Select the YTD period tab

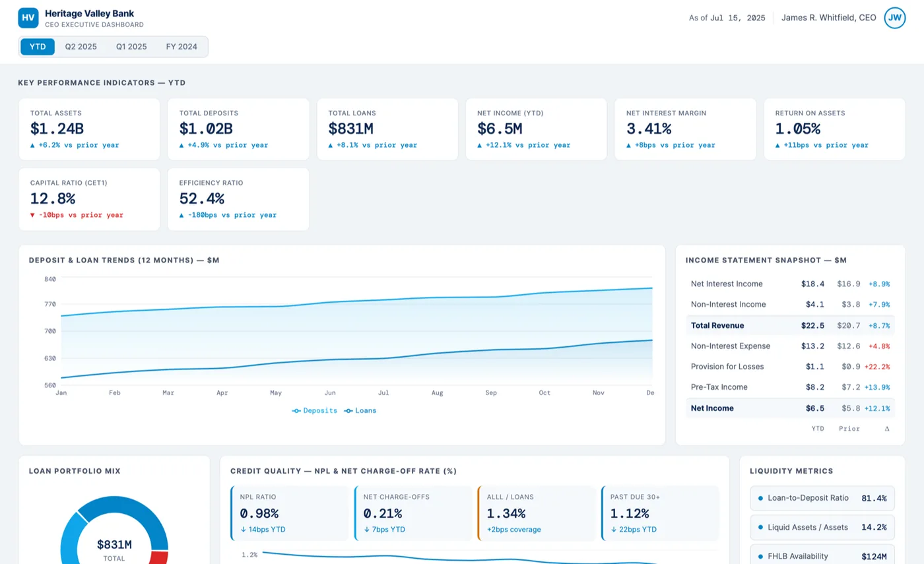coord(38,47)
